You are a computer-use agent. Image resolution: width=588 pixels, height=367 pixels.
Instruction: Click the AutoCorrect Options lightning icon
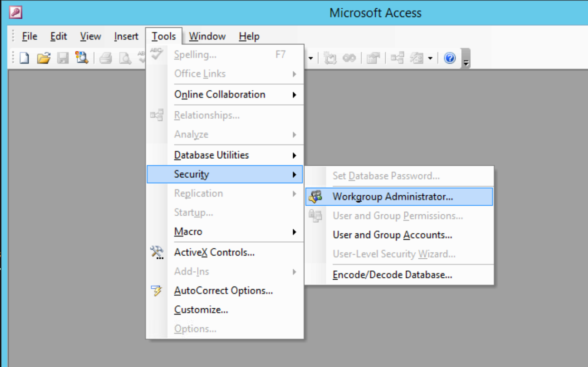[156, 290]
